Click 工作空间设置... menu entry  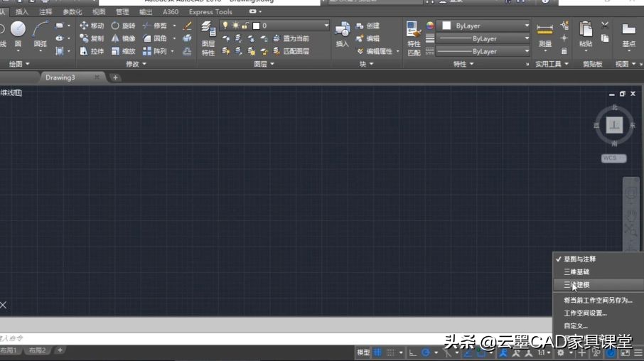tap(585, 313)
